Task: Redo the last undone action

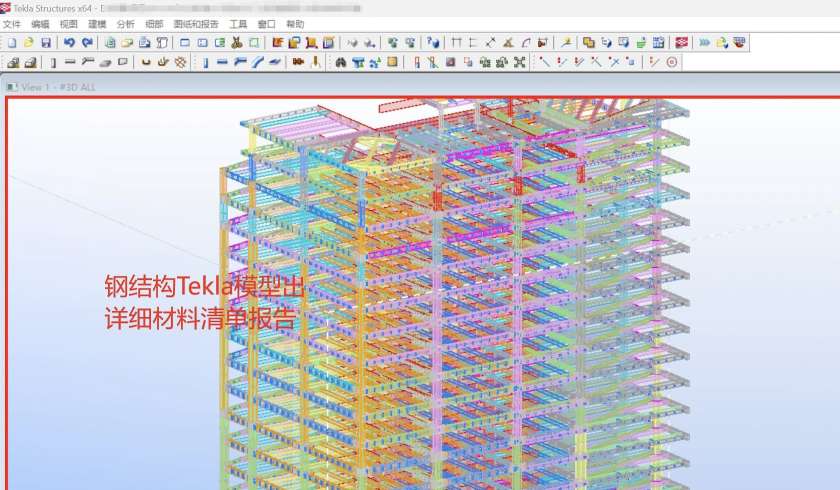Action: click(87, 43)
